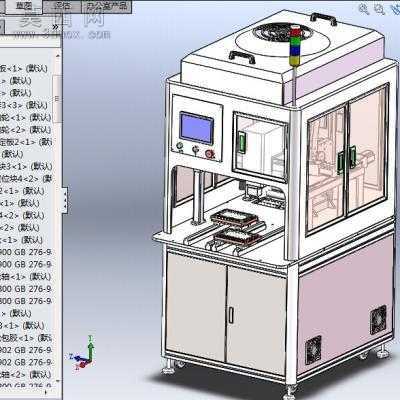The image size is (400, 400).
Task: Collapse the feature tree panel via side handle
Action: point(65,200)
